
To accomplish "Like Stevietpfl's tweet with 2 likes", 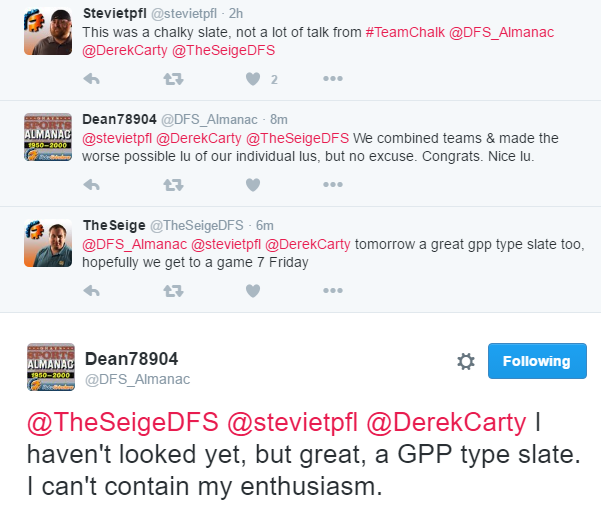I will point(253,79).
